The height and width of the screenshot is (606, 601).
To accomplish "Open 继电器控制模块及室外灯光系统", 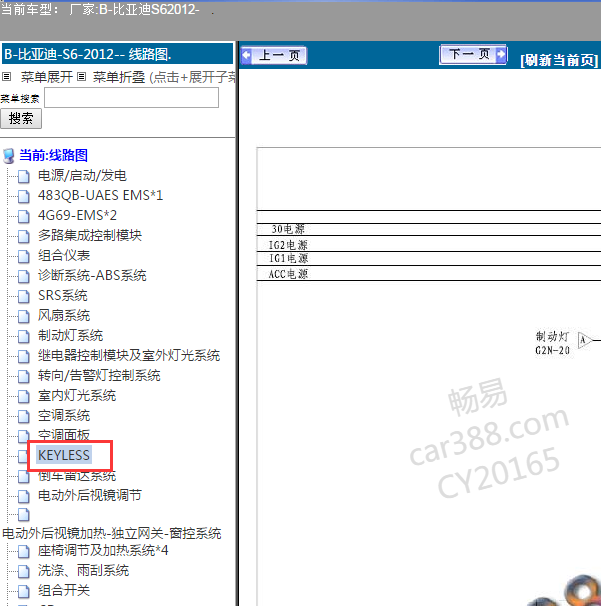I will (129, 355).
